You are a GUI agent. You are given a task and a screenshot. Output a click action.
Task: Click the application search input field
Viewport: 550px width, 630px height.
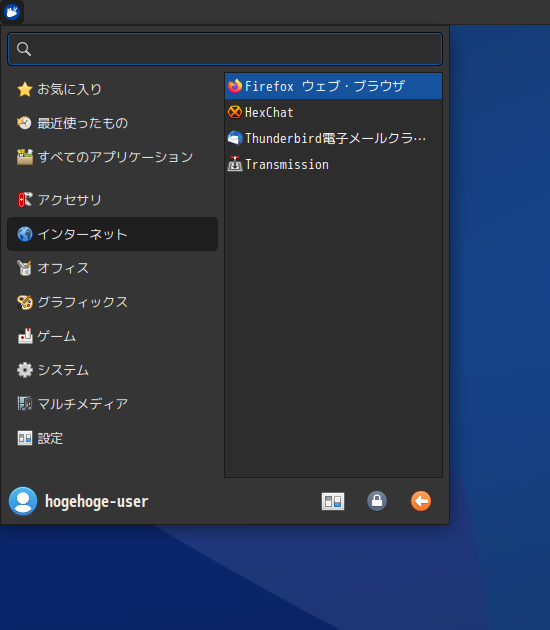tap(225, 49)
